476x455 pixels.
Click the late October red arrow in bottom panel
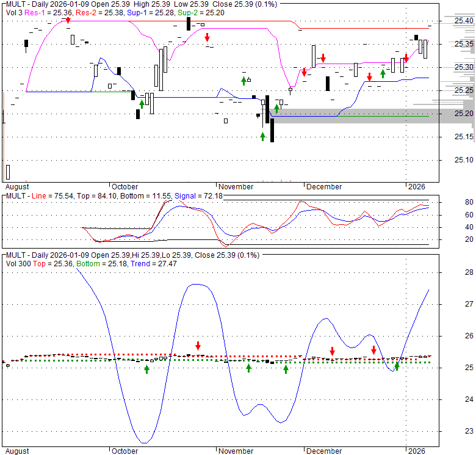click(198, 346)
